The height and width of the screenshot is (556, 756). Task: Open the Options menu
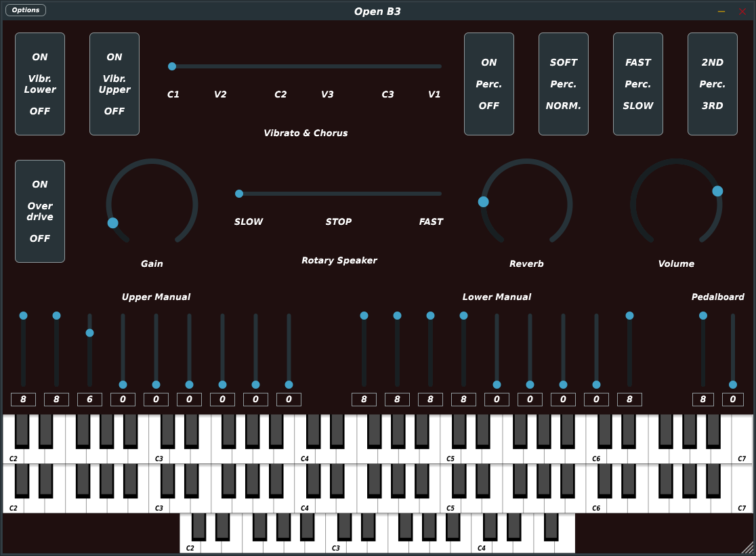(x=26, y=10)
